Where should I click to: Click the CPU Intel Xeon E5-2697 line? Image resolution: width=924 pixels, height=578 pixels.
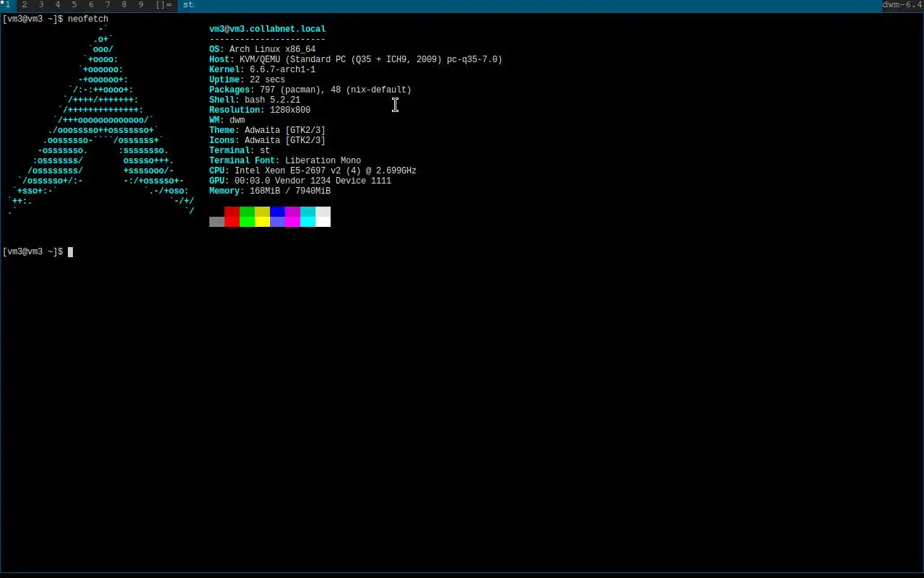(x=313, y=171)
